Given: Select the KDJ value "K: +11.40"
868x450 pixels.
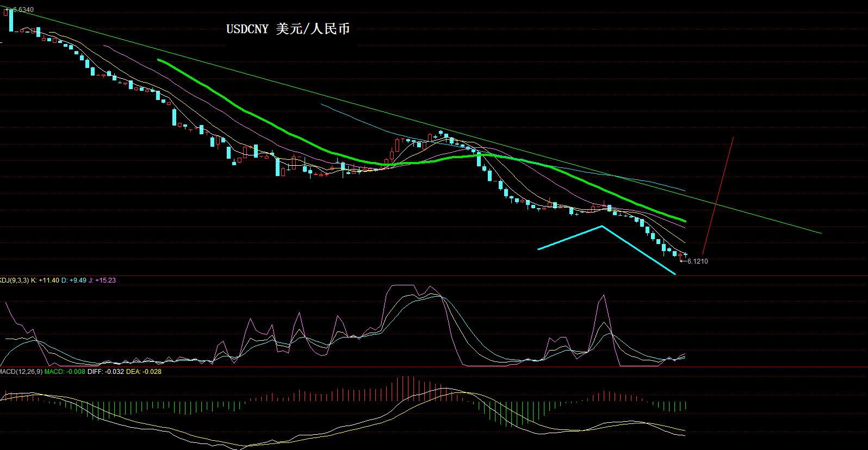Looking at the screenshot, I should (x=45, y=280).
